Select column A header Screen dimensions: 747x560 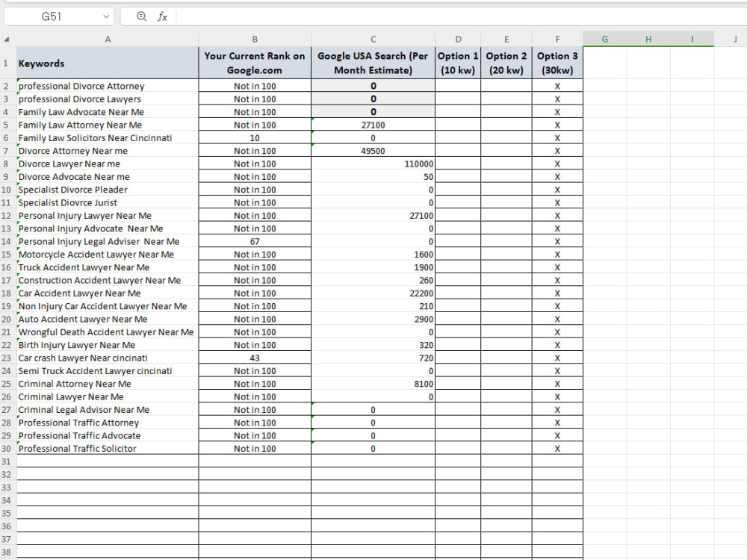(108, 40)
